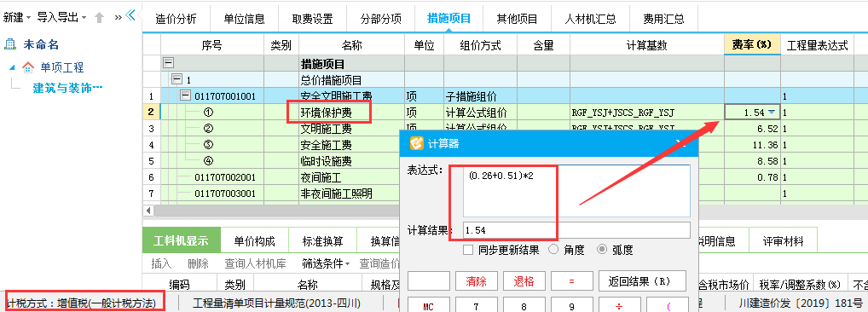This screenshot has height=312, width=868.
Task: Click the 11.36 rate cell
Action: click(x=752, y=146)
